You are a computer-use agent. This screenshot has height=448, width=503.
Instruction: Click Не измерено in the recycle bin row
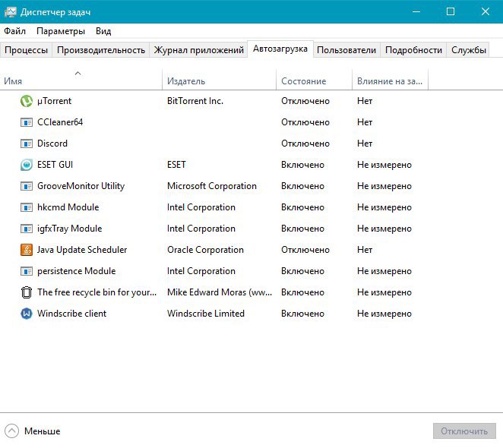pyautogui.click(x=384, y=292)
